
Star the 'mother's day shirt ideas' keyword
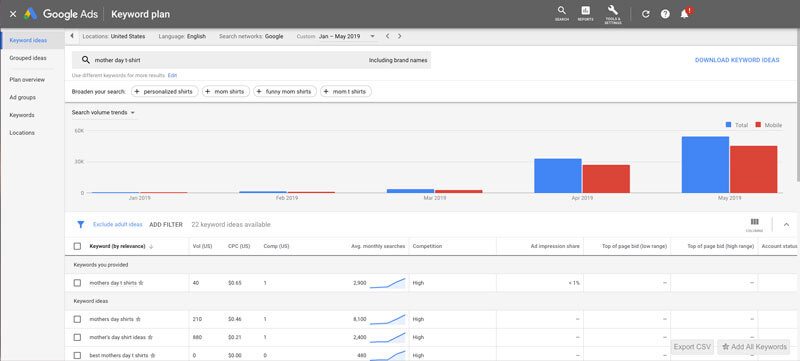coord(150,338)
